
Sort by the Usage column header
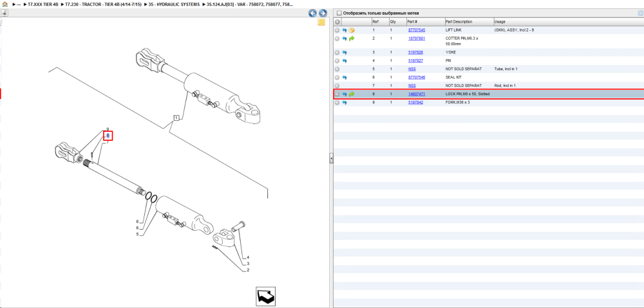[x=569, y=22]
